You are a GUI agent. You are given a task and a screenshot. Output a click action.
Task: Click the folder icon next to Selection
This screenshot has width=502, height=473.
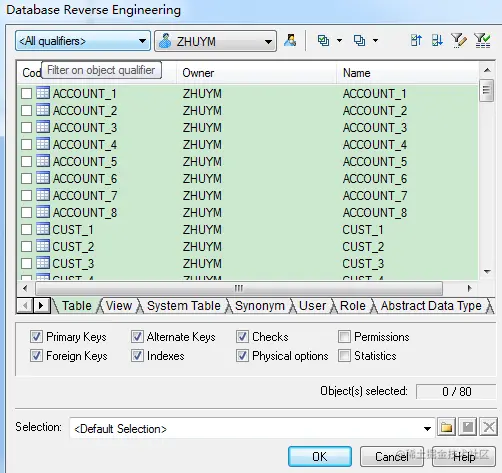(446, 427)
